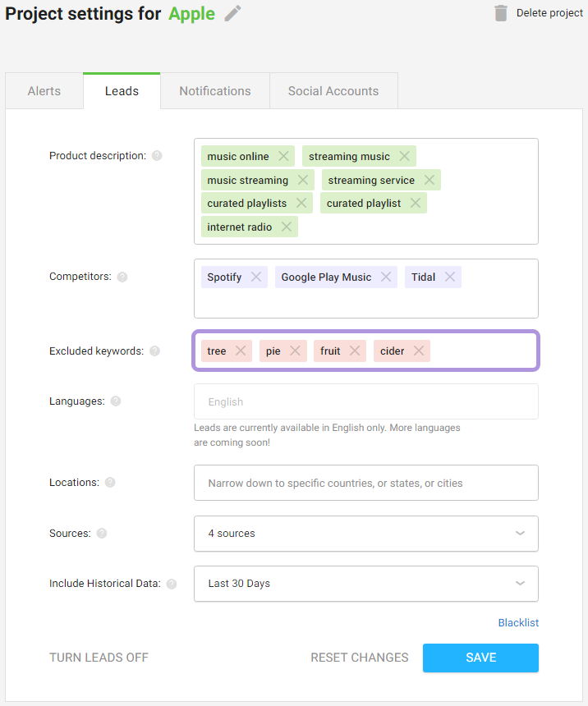This screenshot has width=588, height=706.
Task: Expand the '4 sources' dropdown
Action: [x=366, y=534]
